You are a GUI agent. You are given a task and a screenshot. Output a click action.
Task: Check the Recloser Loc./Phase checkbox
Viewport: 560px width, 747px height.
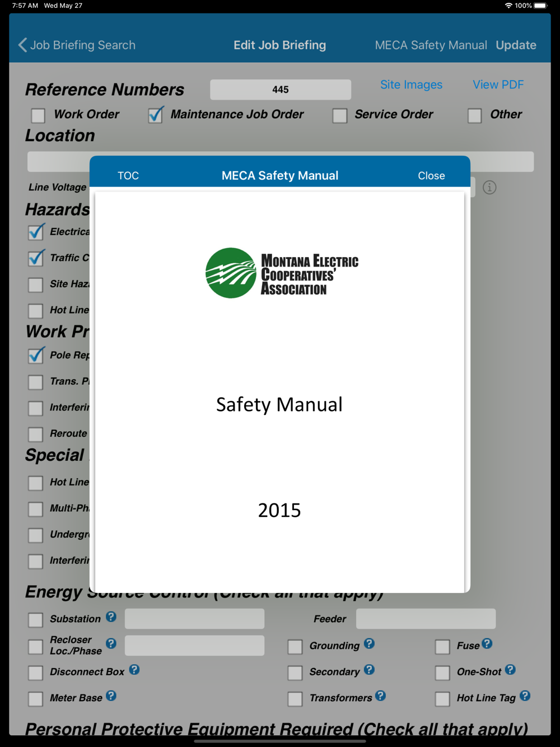point(35,646)
